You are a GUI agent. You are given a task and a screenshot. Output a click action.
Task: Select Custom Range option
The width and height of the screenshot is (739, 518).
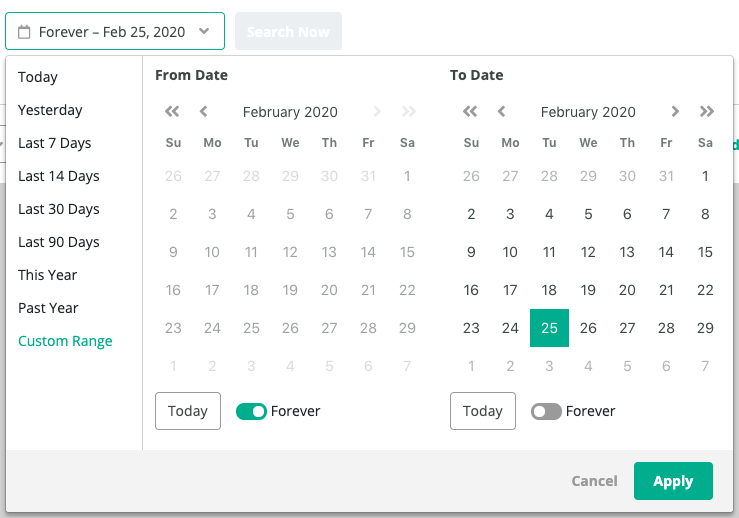65,341
